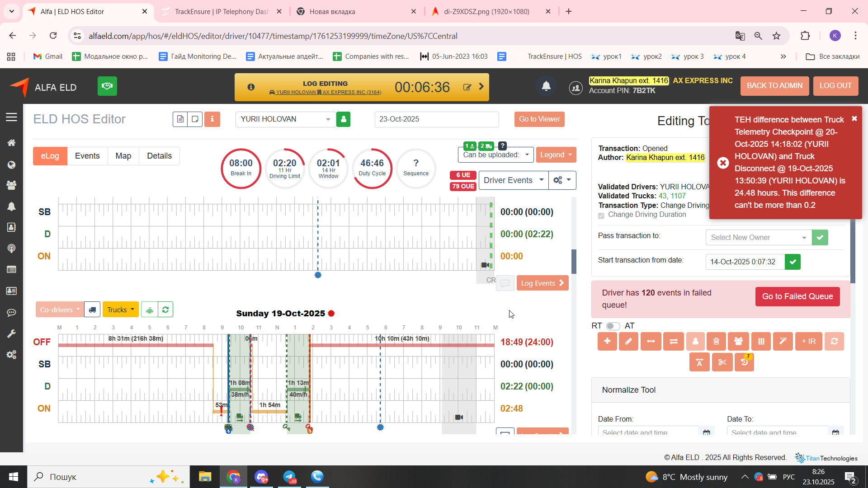Click the magic wand tool icon
The width and height of the screenshot is (868, 488).
pyautogui.click(x=783, y=342)
